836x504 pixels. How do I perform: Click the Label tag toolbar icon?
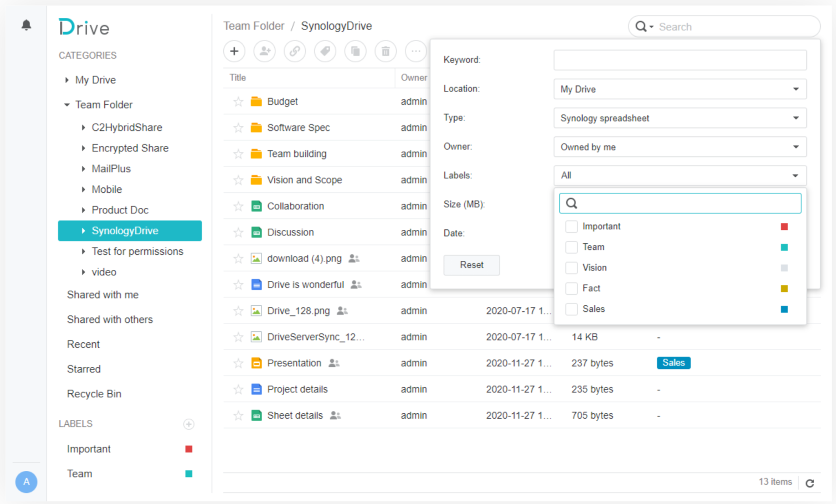point(325,51)
